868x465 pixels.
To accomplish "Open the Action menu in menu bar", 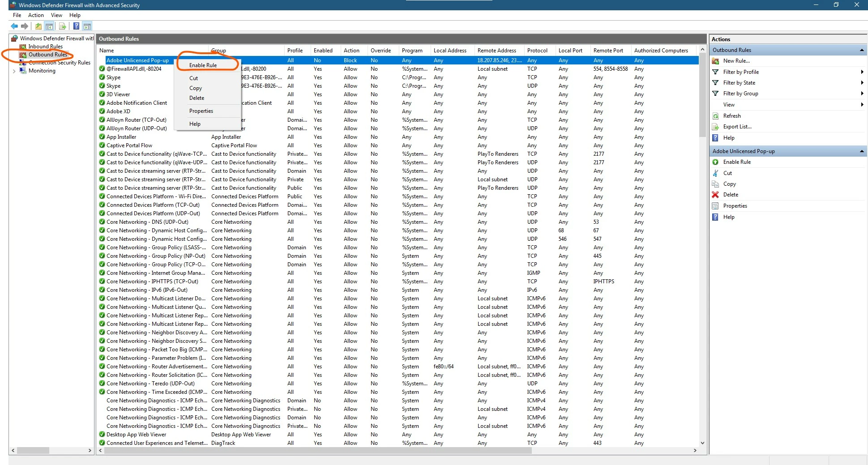I will (36, 15).
